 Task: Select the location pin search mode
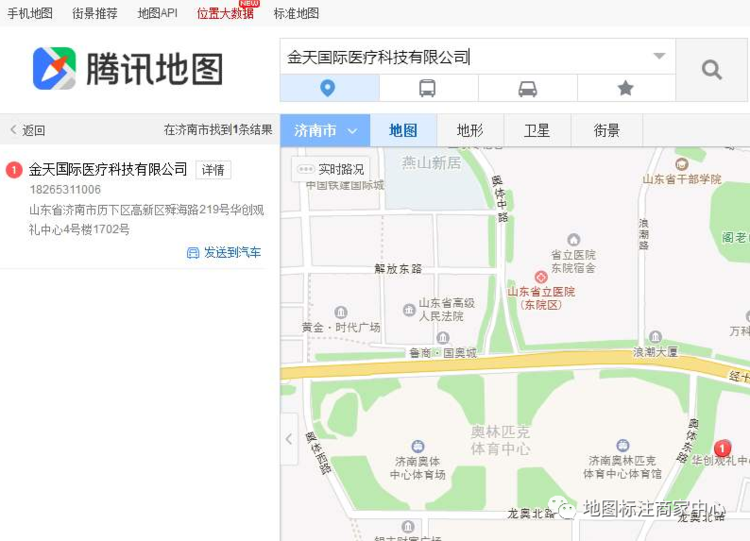tap(329, 88)
